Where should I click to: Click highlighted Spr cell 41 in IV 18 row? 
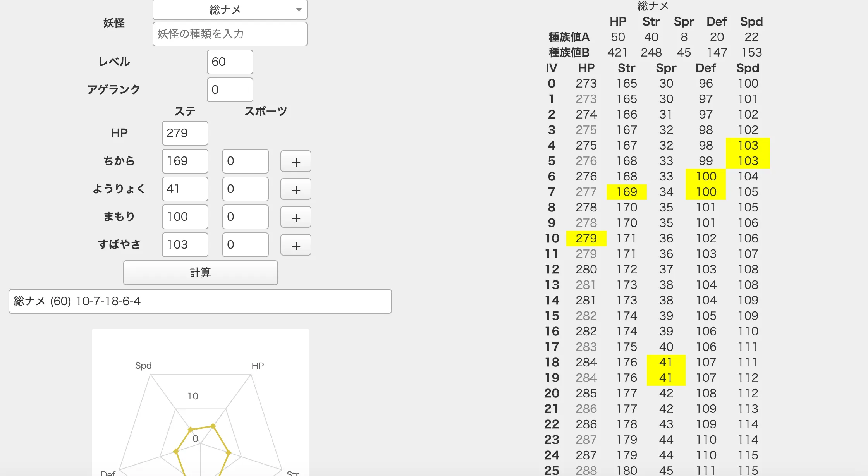pyautogui.click(x=666, y=363)
